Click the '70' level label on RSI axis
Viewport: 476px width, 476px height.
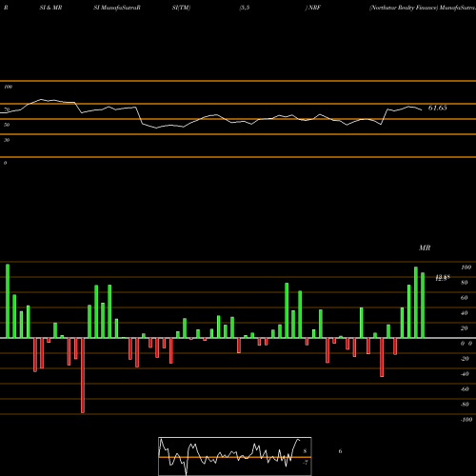[7, 109]
